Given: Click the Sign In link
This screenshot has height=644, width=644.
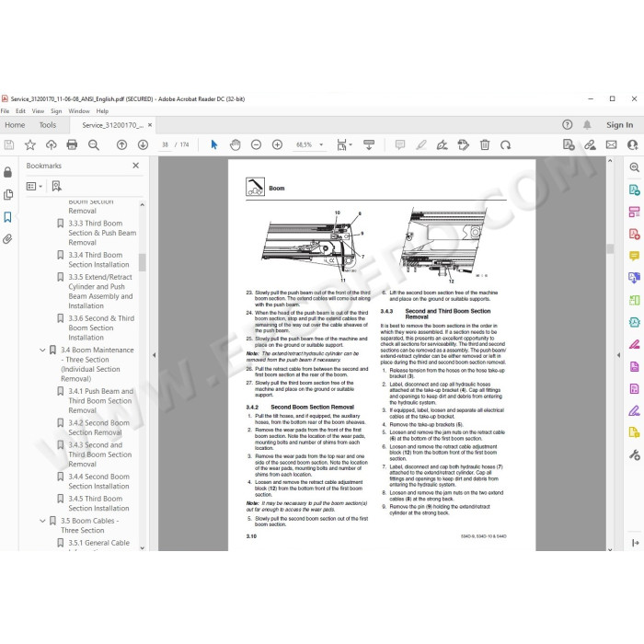Looking at the screenshot, I should (619, 125).
